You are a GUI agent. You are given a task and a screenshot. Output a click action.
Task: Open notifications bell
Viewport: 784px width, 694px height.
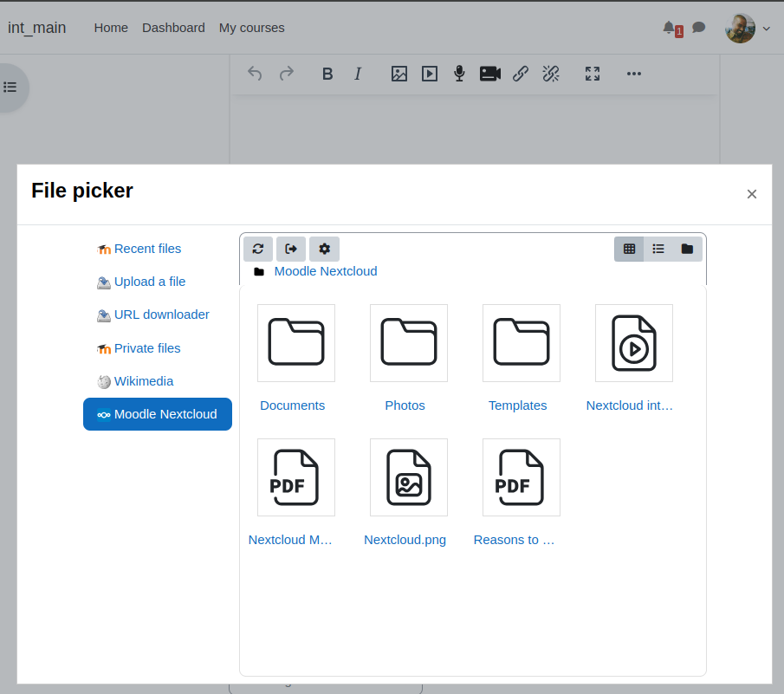[x=669, y=28]
